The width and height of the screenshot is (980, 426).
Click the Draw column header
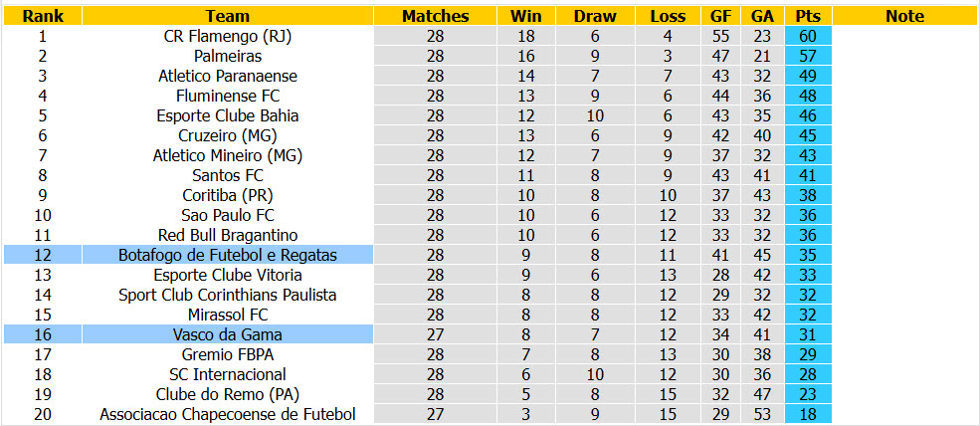pyautogui.click(x=595, y=16)
